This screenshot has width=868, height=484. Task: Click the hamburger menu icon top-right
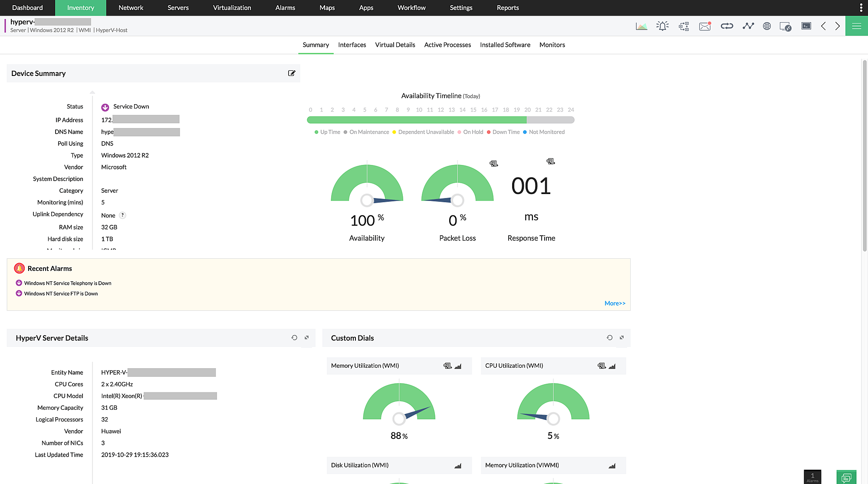(856, 26)
